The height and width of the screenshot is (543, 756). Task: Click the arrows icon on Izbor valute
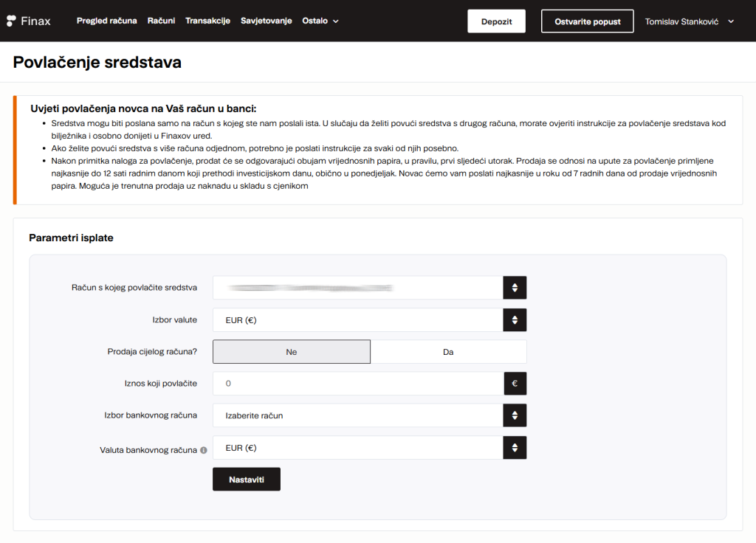tap(515, 320)
